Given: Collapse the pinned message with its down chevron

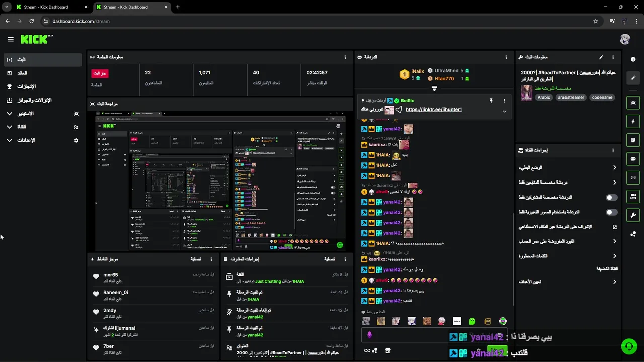Looking at the screenshot, I should [504, 111].
